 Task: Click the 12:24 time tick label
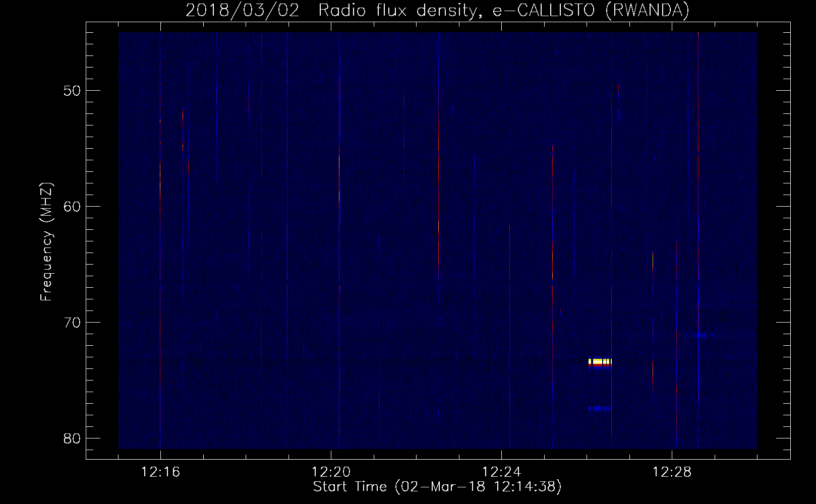(501, 472)
